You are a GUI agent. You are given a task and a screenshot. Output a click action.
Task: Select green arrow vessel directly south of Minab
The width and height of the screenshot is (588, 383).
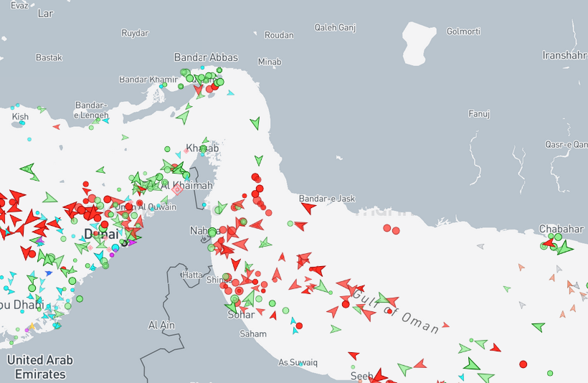[255, 123]
